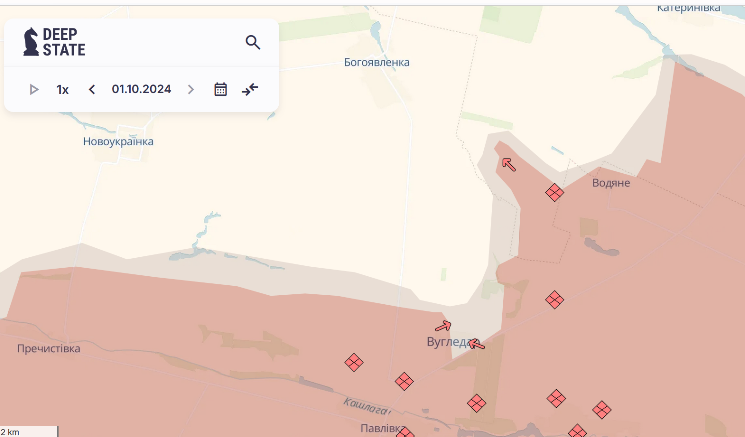The width and height of the screenshot is (745, 437).
Task: Click the Водяне village label
Action: pyautogui.click(x=611, y=183)
